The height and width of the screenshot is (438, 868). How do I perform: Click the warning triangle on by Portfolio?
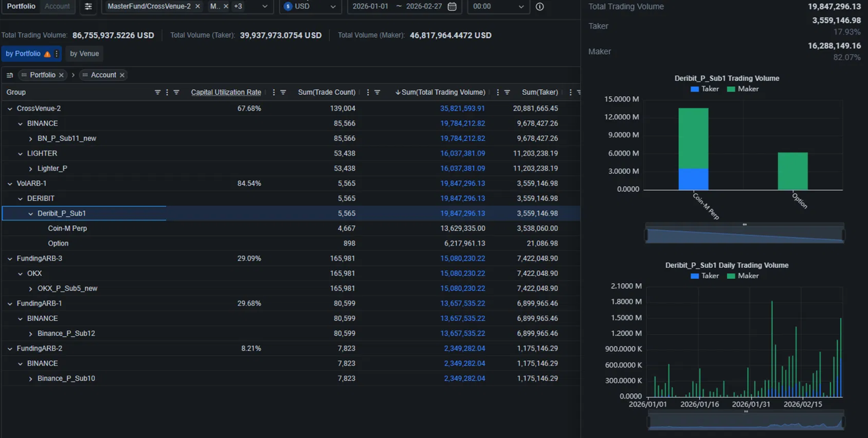click(x=47, y=54)
